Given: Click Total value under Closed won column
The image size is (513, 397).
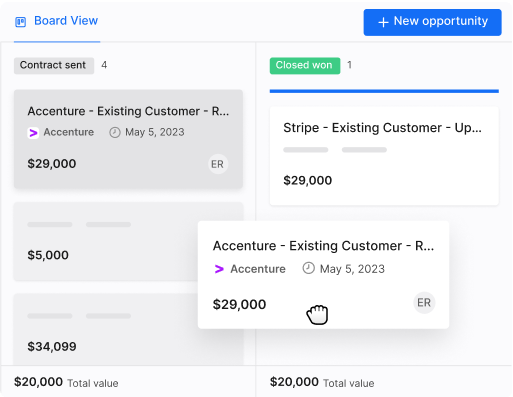Looking at the screenshot, I should tap(349, 383).
